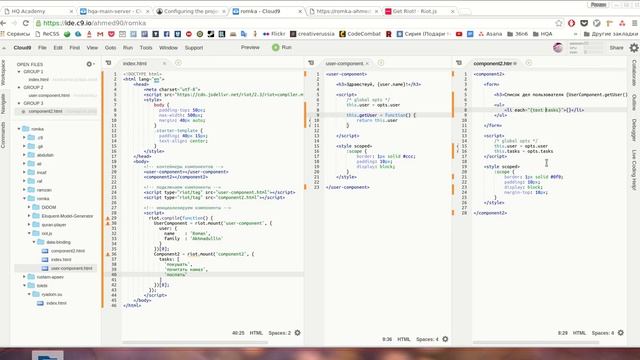
Task: Open the Open Files panel gear menu
Action: click(x=90, y=64)
